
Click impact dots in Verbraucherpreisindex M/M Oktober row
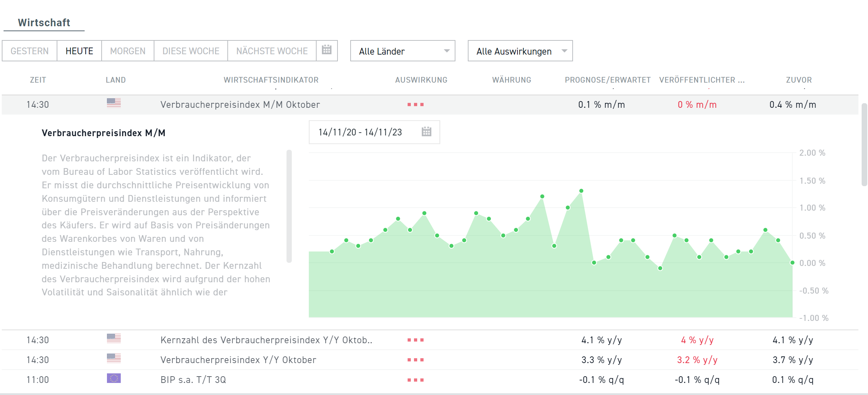point(415,105)
